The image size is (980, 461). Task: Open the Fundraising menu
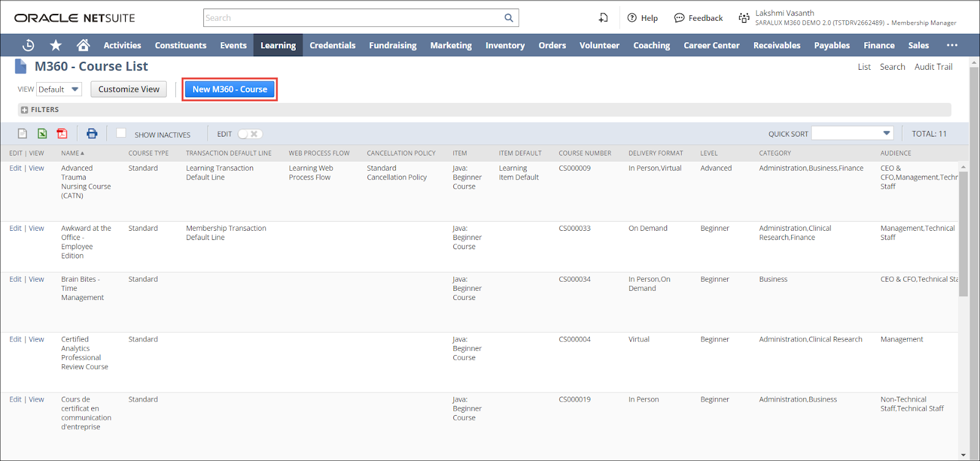click(x=393, y=45)
